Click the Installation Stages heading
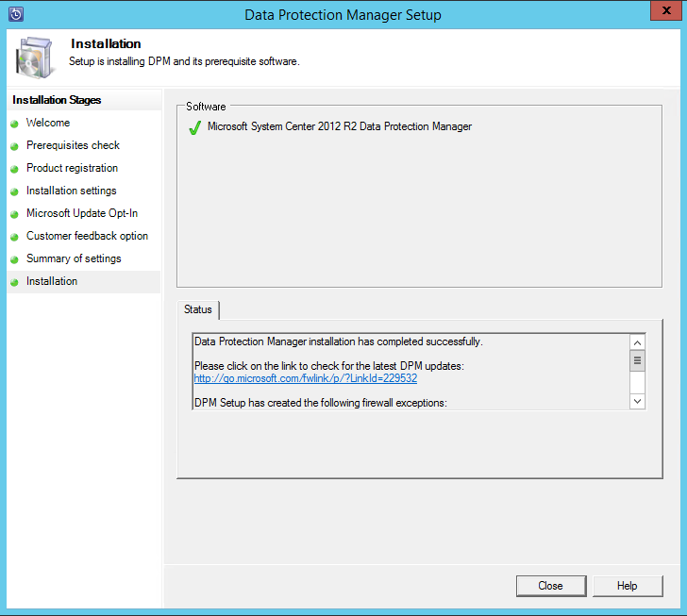Image resolution: width=687 pixels, height=616 pixels. (57, 100)
